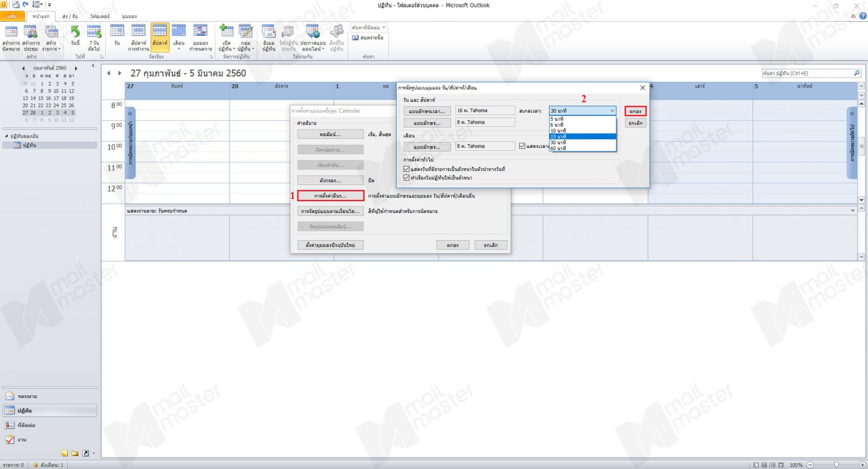Screen dimensions: 868x469
Task: Click the Columns (คอลัมน์...) button in view settings
Action: pyautogui.click(x=330, y=134)
